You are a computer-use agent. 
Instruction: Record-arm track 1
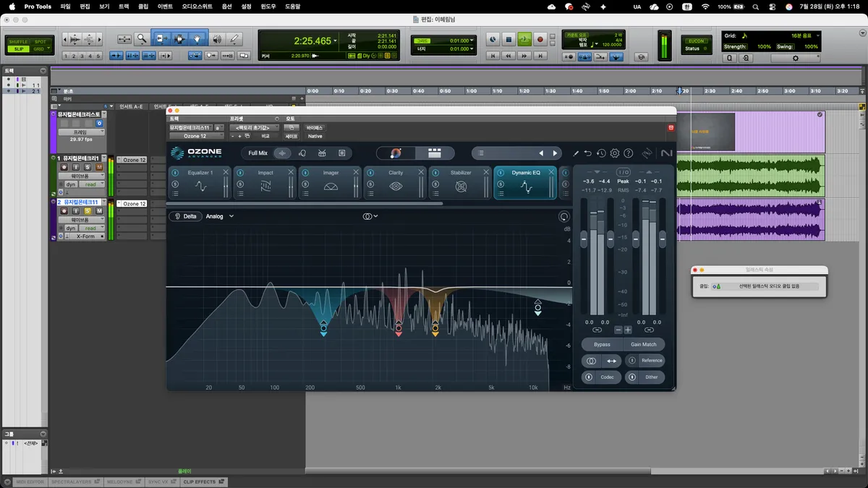pos(65,168)
